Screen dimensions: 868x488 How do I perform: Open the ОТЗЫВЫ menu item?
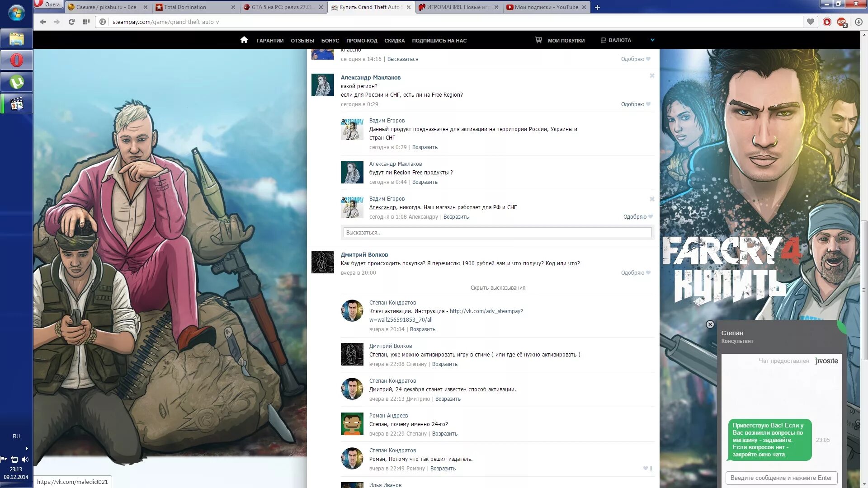pyautogui.click(x=302, y=41)
